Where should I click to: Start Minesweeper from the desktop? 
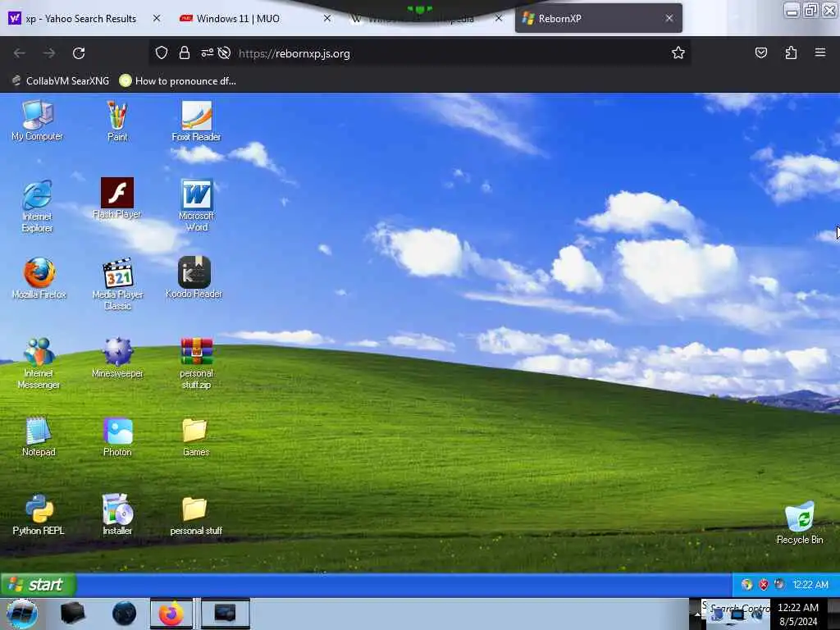[117, 358]
